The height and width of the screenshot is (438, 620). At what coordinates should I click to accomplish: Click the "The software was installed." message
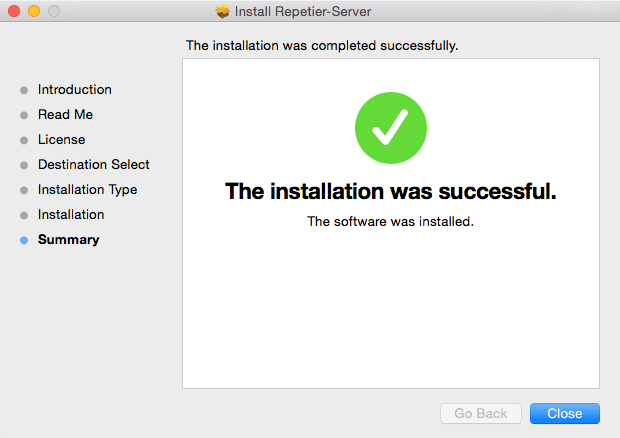pyautogui.click(x=390, y=221)
